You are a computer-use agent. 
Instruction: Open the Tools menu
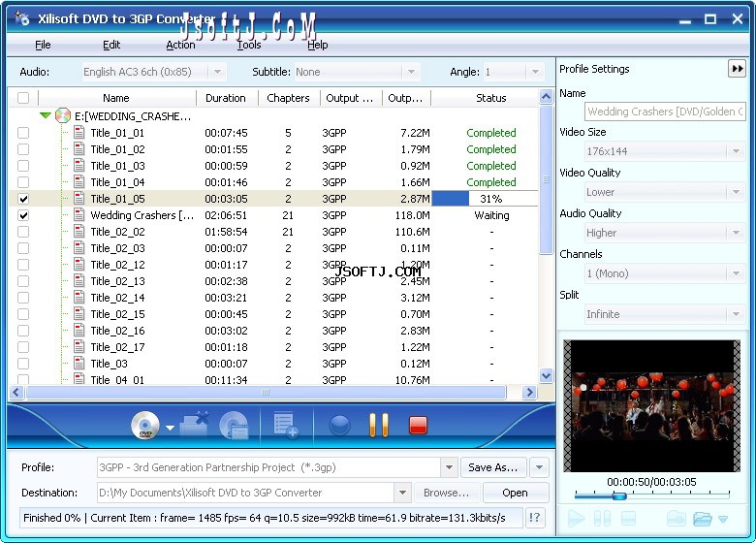pos(249,45)
